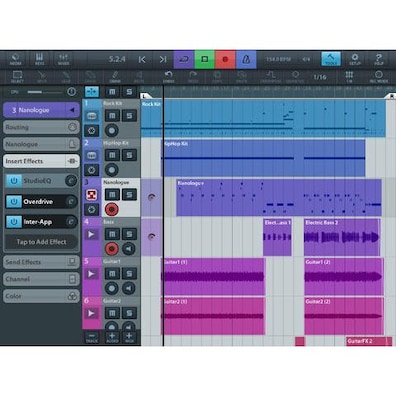
Task: Toggle the metronome click button
Action: click(x=246, y=59)
